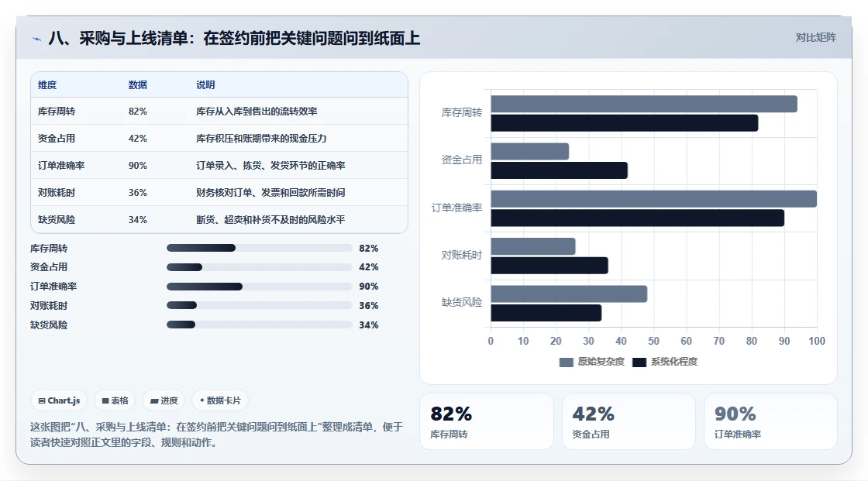Open the 82% 库存周转 data card
The width and height of the screenshot is (868, 481).
pyautogui.click(x=487, y=421)
